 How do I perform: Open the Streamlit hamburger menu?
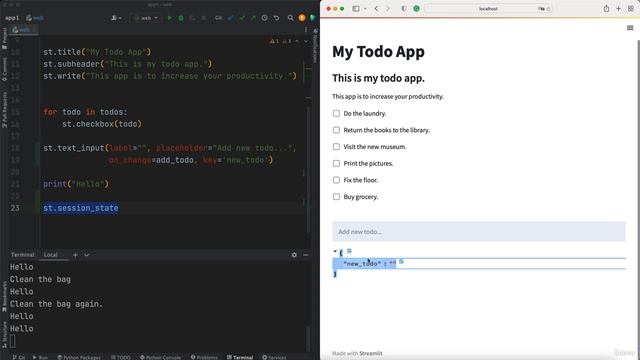click(630, 28)
